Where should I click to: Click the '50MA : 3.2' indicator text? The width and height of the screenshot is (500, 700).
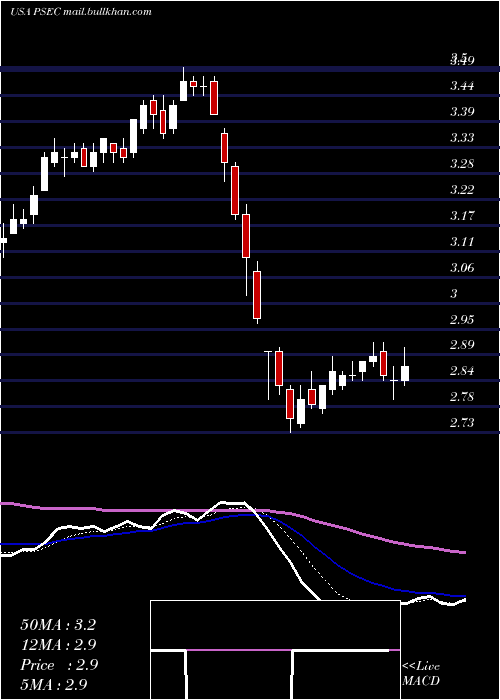click(x=58, y=625)
